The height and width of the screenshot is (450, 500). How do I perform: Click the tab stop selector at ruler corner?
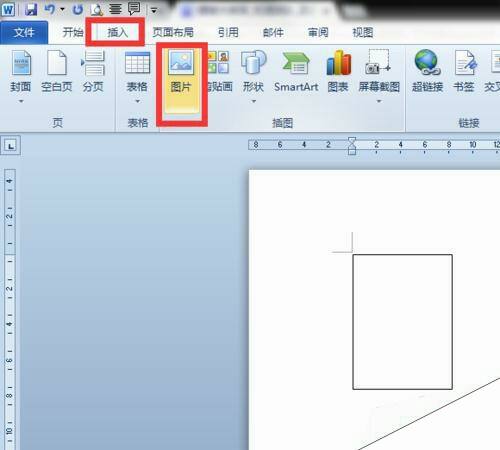pyautogui.click(x=10, y=146)
